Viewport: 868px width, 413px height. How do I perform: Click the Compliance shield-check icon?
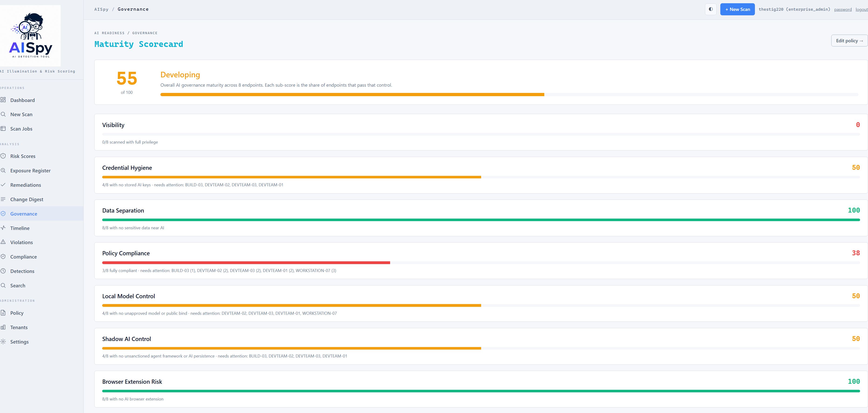click(x=3, y=256)
